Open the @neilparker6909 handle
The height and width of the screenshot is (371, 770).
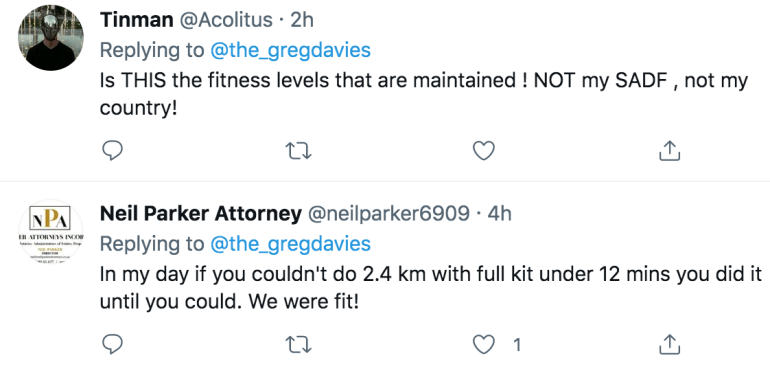point(388,214)
